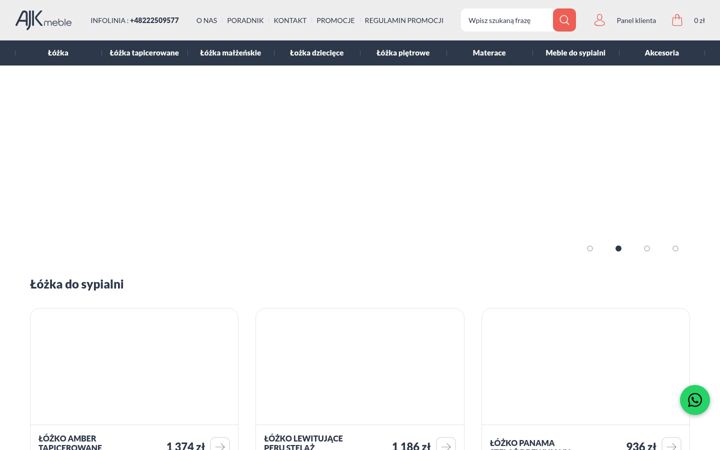The width and height of the screenshot is (720, 450).
Task: Open the Łóżko Panama product image
Action: (x=585, y=366)
